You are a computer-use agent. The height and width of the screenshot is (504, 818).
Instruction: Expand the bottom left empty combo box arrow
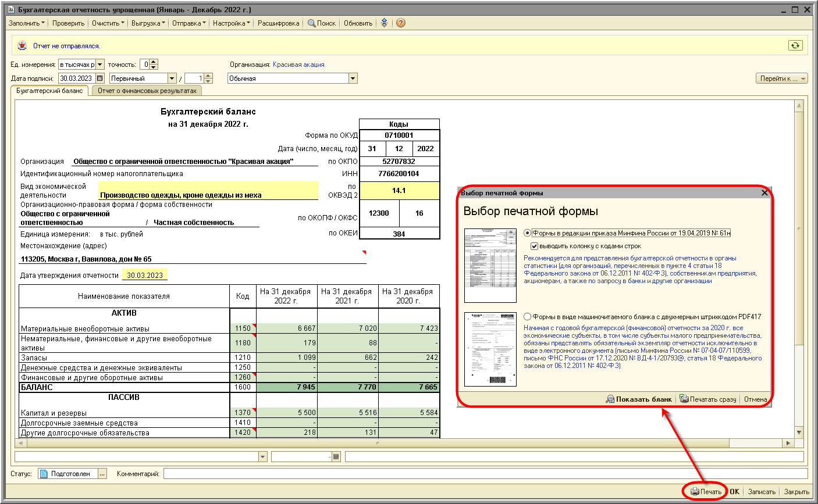coord(262,457)
